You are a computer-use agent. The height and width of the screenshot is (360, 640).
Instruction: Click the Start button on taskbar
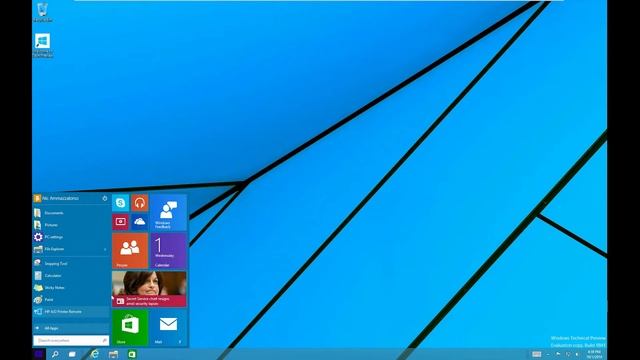(39, 354)
